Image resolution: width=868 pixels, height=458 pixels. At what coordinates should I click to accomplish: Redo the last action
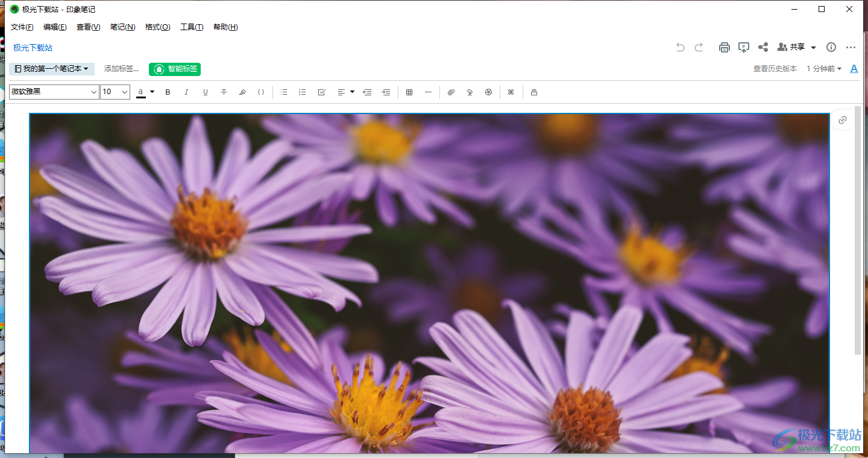(699, 47)
